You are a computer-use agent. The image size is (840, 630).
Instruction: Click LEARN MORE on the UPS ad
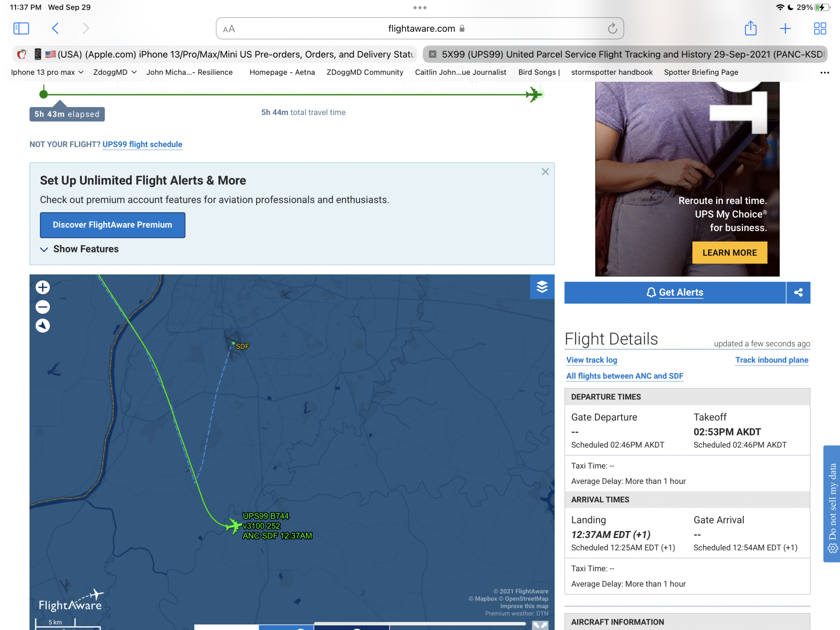730,252
